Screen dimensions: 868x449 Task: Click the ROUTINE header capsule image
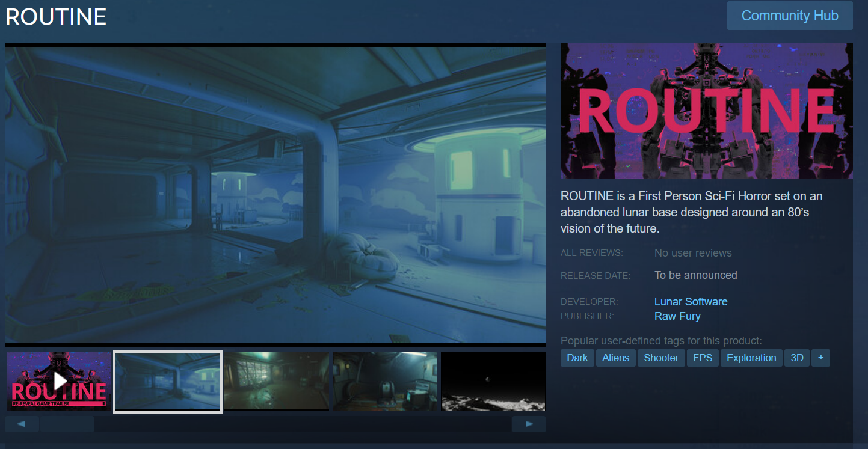tap(707, 111)
